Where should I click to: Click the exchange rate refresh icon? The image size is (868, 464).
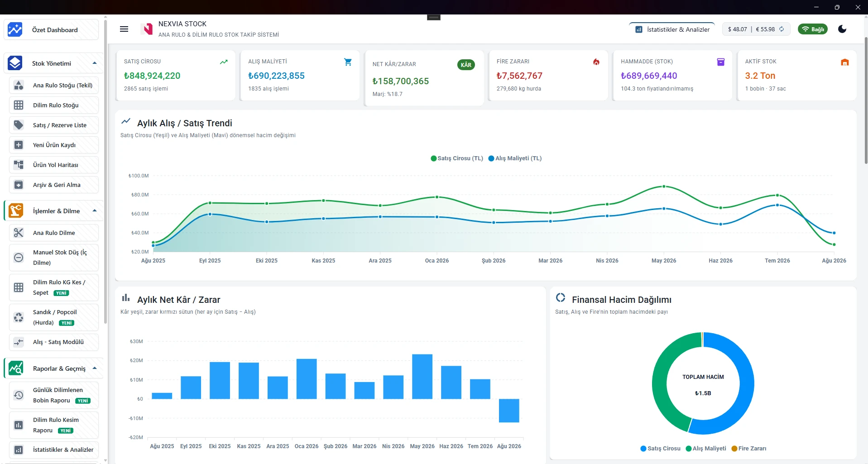coord(782,29)
